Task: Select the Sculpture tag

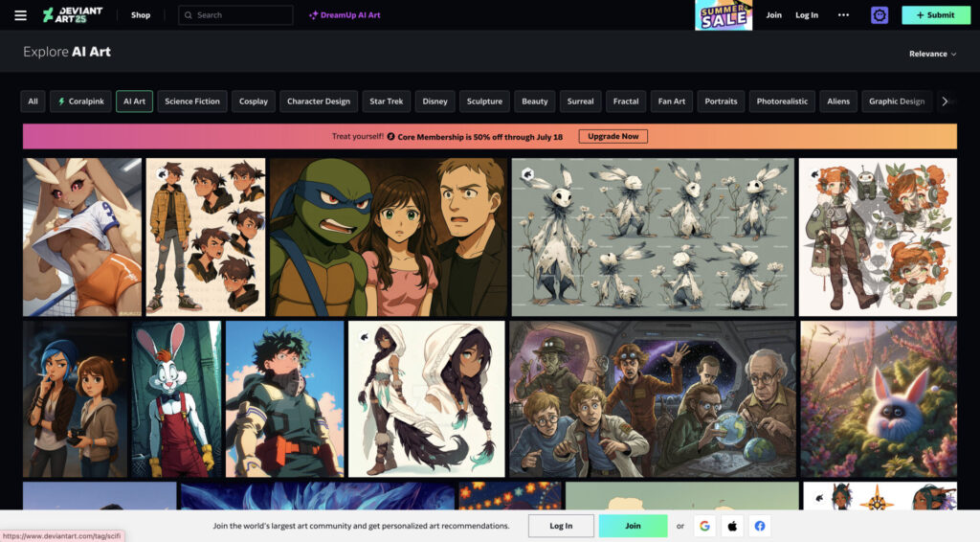Action: point(484,102)
